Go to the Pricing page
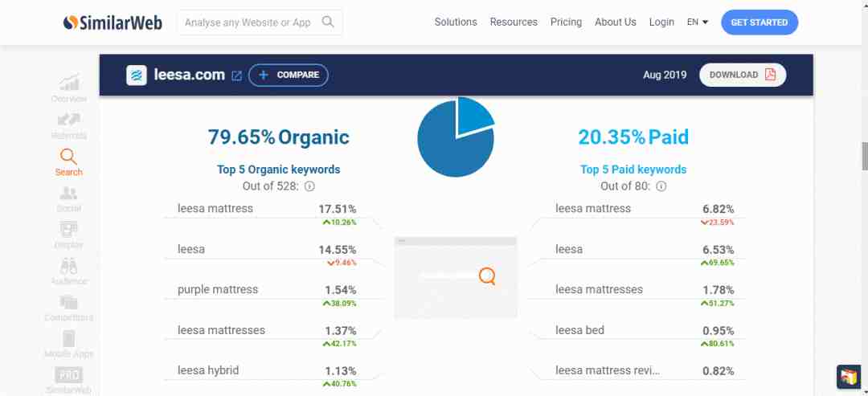Viewport: 868px width, 396px height. [x=566, y=22]
